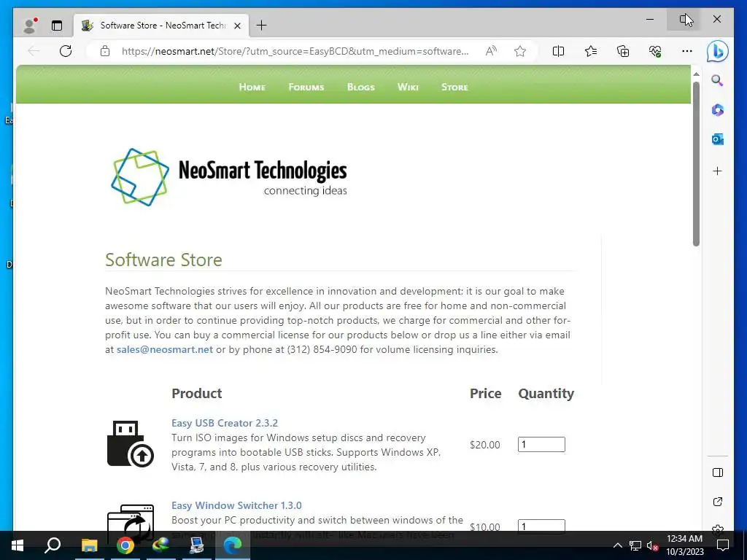The height and width of the screenshot is (560, 747).
Task: Open the Edge profile icon
Action: click(x=30, y=26)
